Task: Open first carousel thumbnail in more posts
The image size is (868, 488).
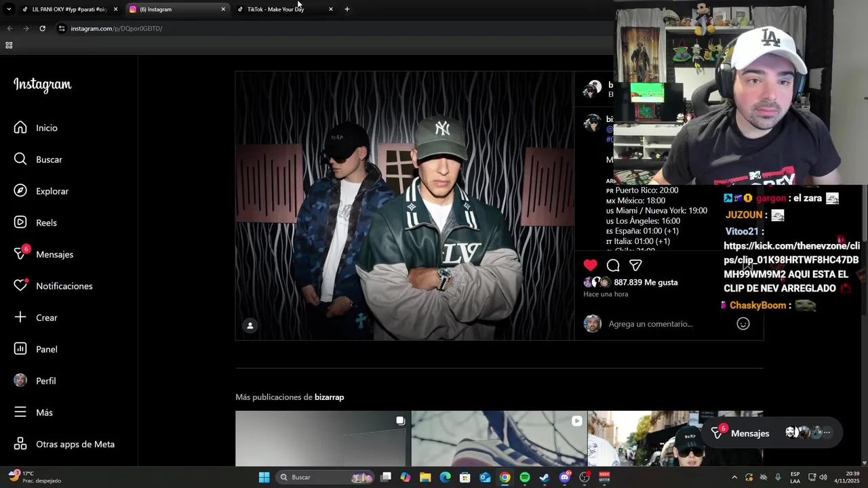Action: click(x=322, y=439)
